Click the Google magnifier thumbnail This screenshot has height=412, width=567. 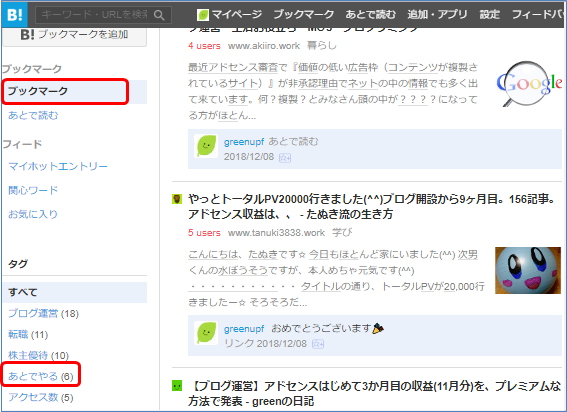529,84
